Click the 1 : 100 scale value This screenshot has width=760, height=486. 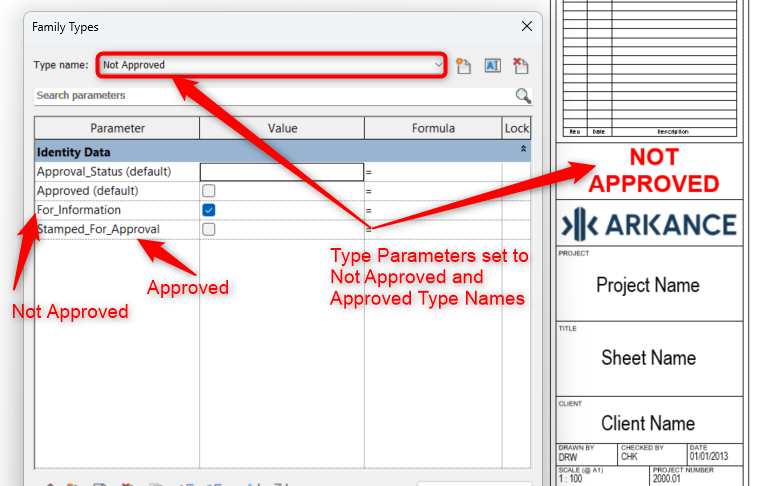(x=570, y=479)
